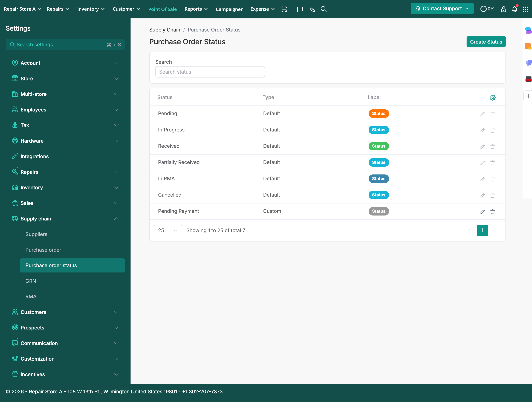Open Contact Support dropdown

(x=442, y=9)
